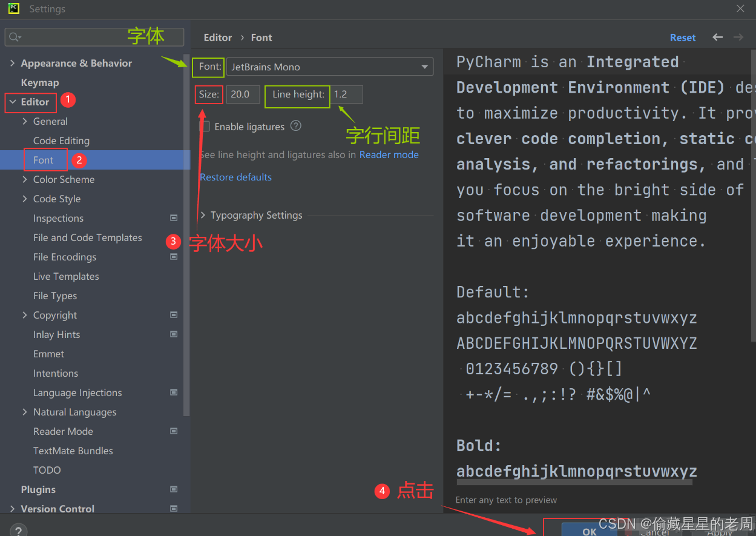The height and width of the screenshot is (536, 756).
Task: Click the settings tree vertical scrollbar
Action: [187, 236]
